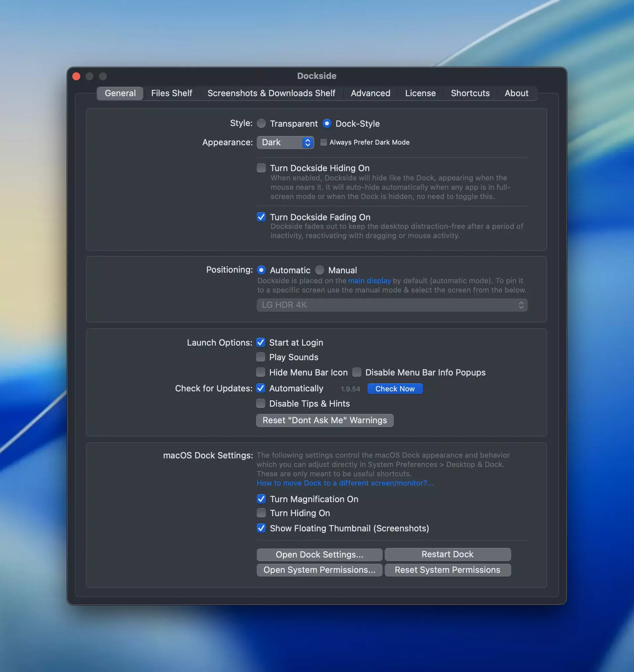
Task: Expand the LG HDR 4K display dropdown
Action: 392,305
